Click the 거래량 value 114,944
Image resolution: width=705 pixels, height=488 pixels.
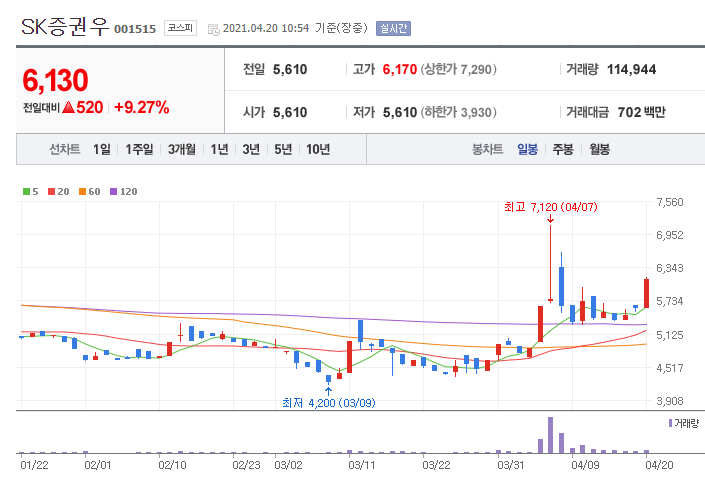point(631,70)
